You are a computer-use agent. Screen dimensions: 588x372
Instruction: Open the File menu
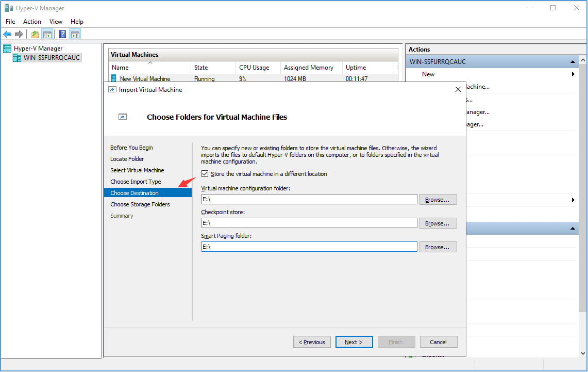click(10, 21)
